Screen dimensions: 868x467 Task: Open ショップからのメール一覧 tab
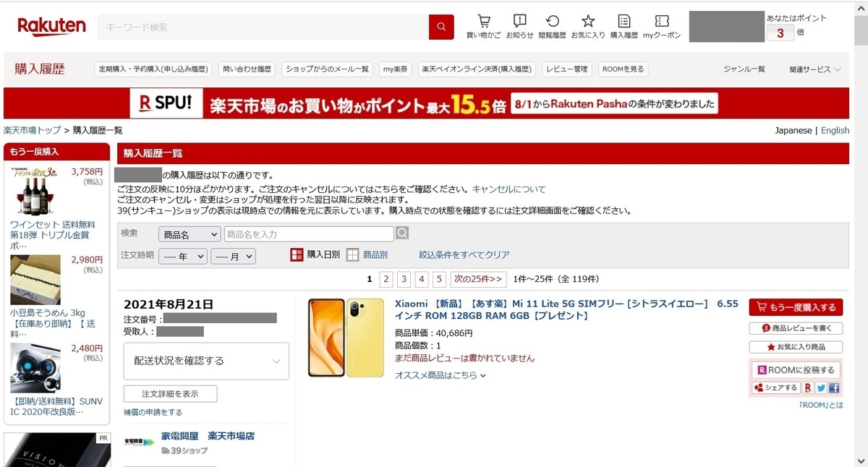pos(328,69)
